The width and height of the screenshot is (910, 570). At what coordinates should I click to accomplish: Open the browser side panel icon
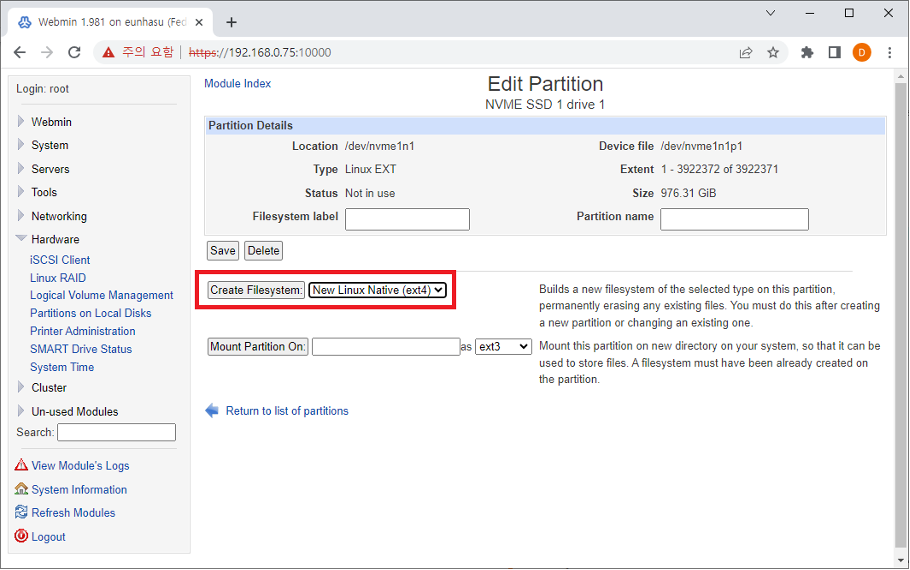click(x=834, y=52)
